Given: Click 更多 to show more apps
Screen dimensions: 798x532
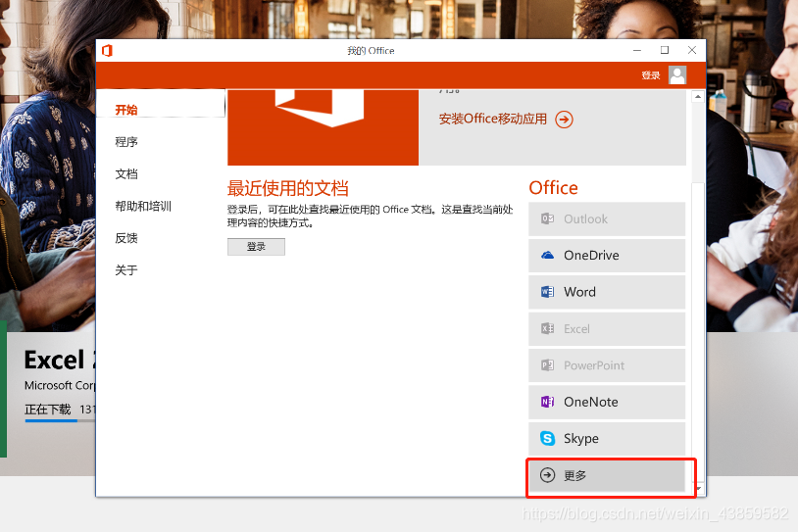Looking at the screenshot, I should click(607, 476).
